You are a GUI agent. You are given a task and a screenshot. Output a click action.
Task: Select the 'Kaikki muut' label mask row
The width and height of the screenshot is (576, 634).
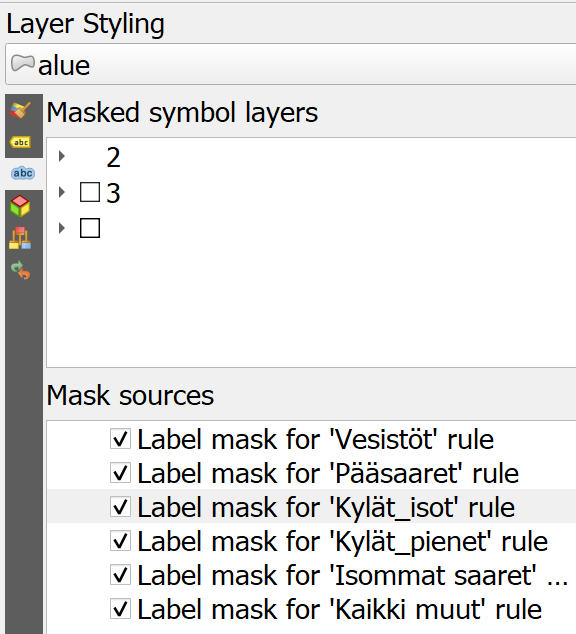tap(312, 609)
